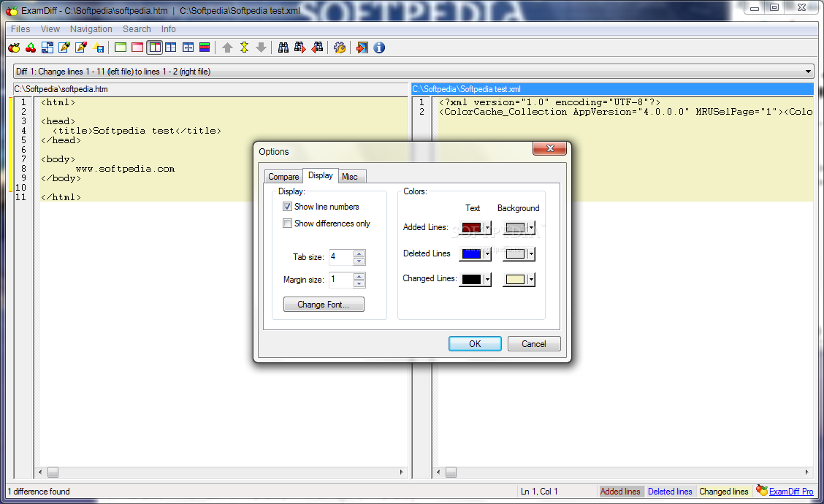This screenshot has height=504, width=824.
Task: Click the Compare files apples icon
Action: pos(14,47)
